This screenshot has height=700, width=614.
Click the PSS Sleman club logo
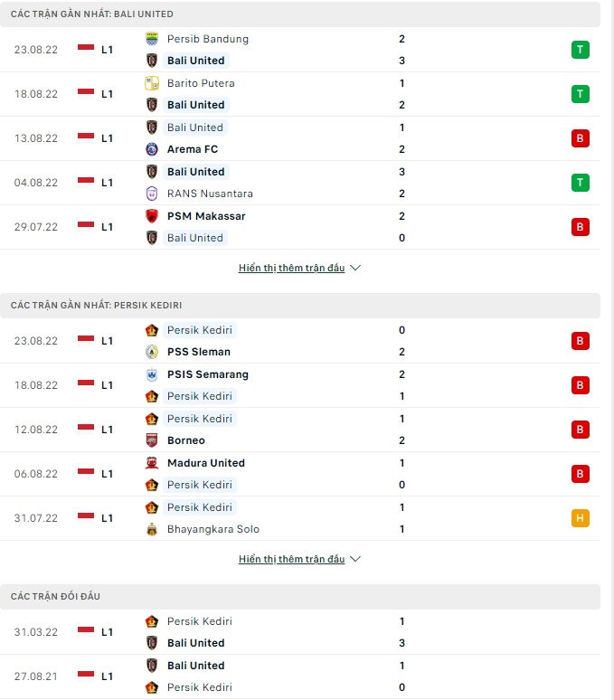pyautogui.click(x=152, y=352)
